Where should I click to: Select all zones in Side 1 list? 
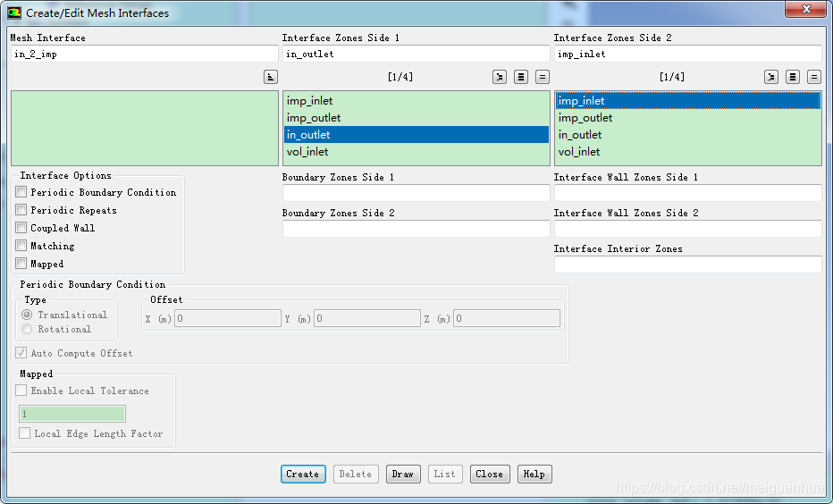coord(521,77)
